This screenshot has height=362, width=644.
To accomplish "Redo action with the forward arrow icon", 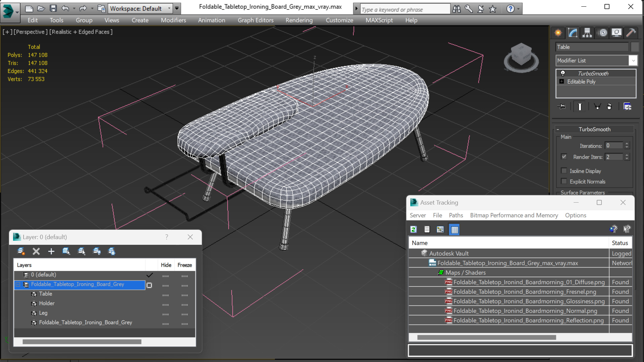I will 83,8.
